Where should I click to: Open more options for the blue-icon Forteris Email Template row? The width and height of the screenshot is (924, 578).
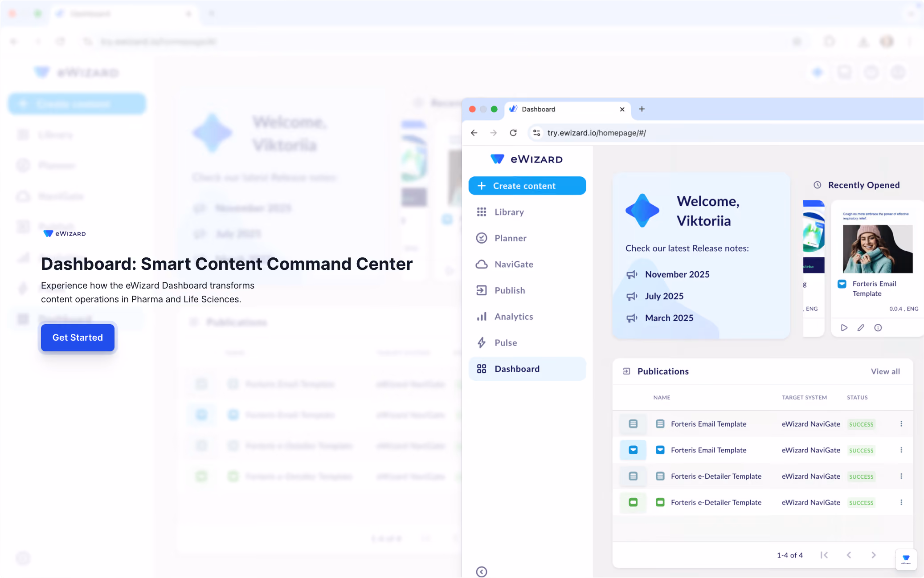pyautogui.click(x=901, y=450)
